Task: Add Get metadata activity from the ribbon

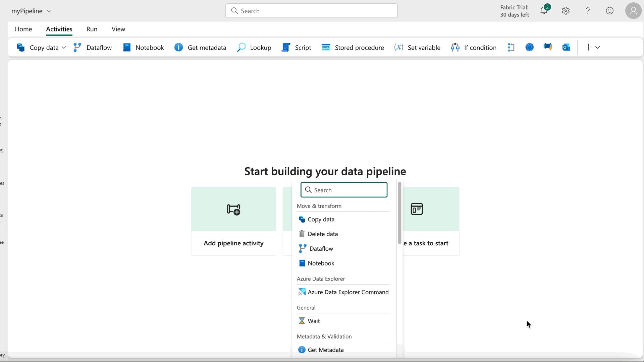Action: (200, 48)
